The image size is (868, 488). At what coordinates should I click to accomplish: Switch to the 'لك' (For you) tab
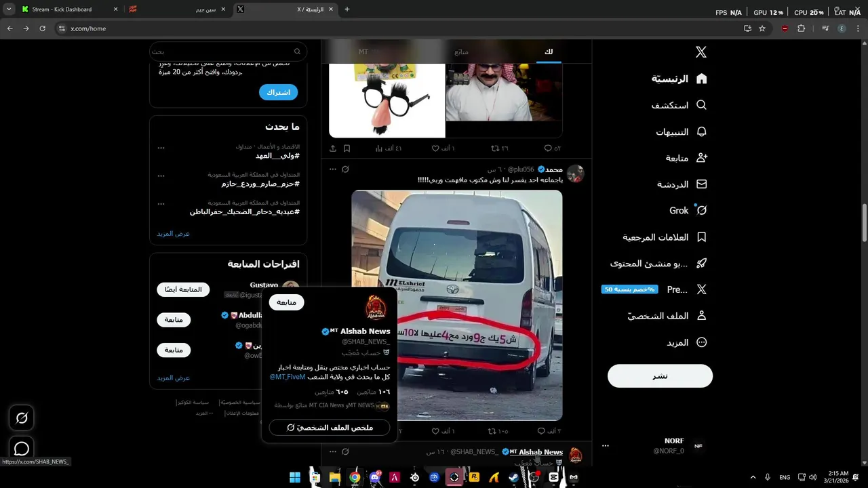[x=549, y=52]
